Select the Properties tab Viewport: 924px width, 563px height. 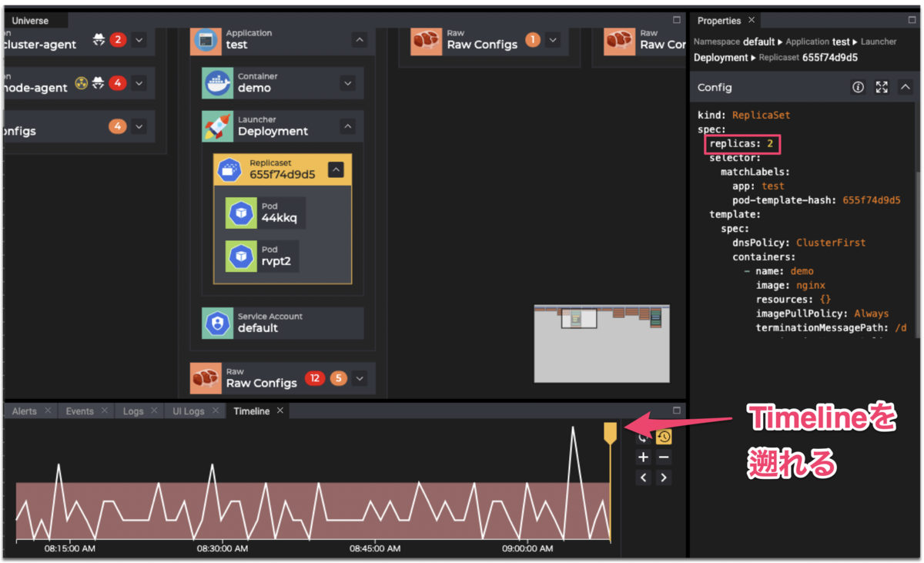pos(719,21)
